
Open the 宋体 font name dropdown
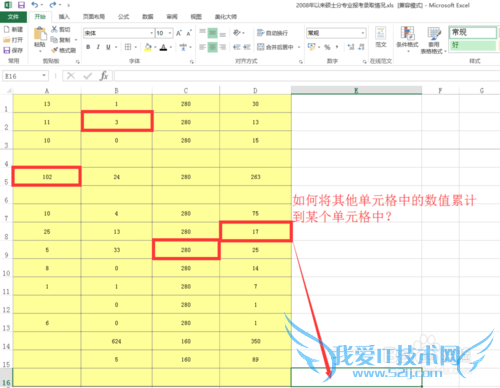pos(152,33)
